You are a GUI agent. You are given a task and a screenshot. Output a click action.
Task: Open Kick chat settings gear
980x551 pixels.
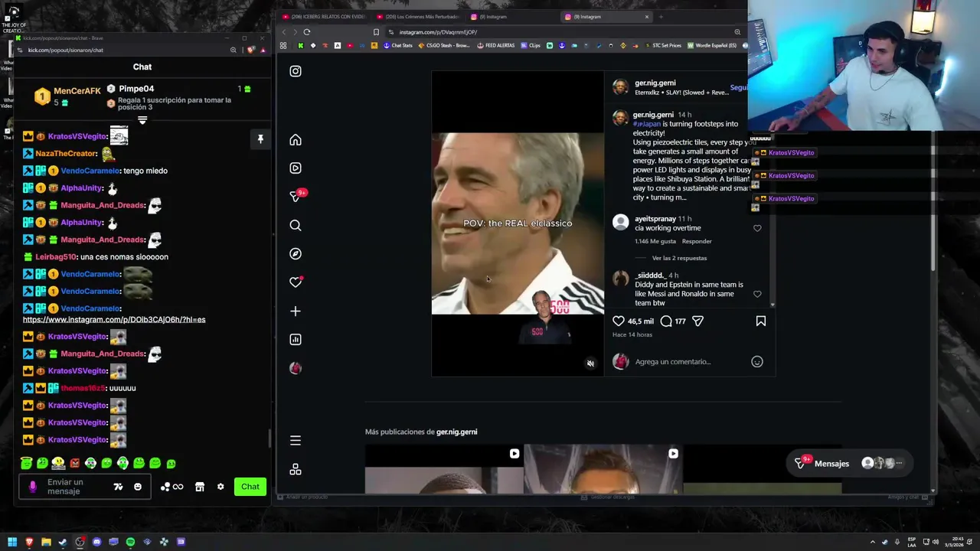click(x=220, y=487)
